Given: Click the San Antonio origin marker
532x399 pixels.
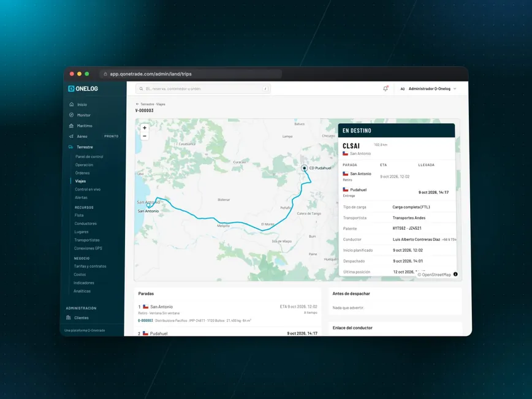Looking at the screenshot, I should [x=148, y=205].
